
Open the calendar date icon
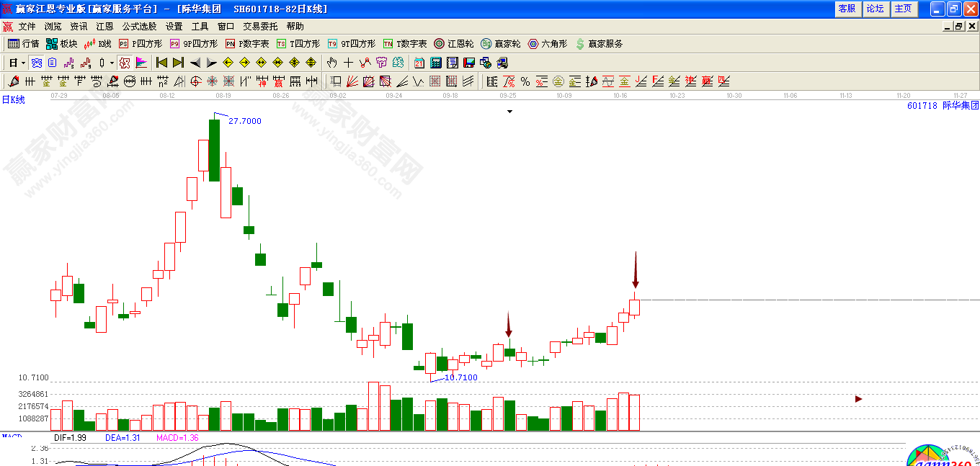pos(419,63)
